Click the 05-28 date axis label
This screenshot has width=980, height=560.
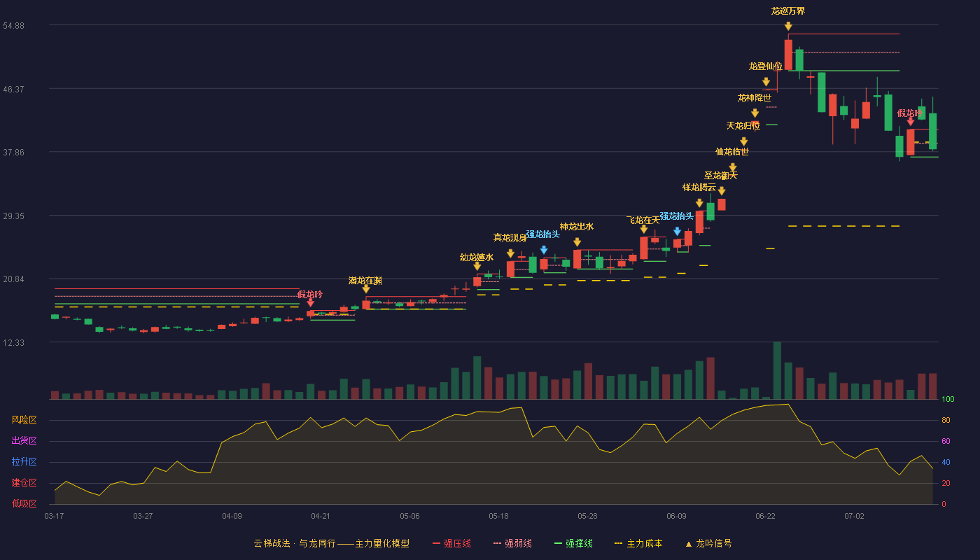pyautogui.click(x=587, y=516)
